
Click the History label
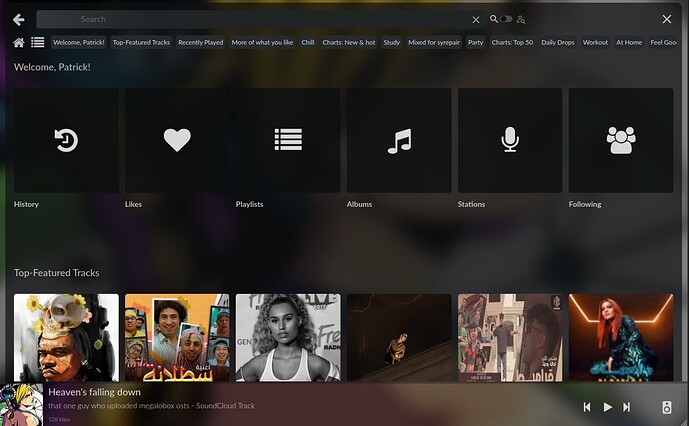point(26,204)
